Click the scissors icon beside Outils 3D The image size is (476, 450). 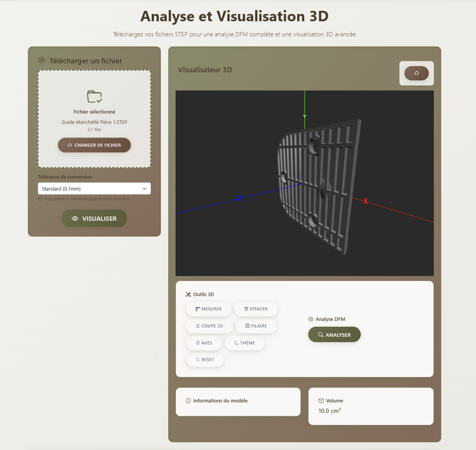[x=188, y=294]
